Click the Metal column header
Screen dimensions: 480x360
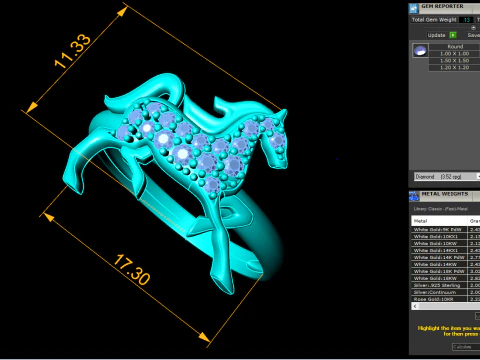click(439, 221)
